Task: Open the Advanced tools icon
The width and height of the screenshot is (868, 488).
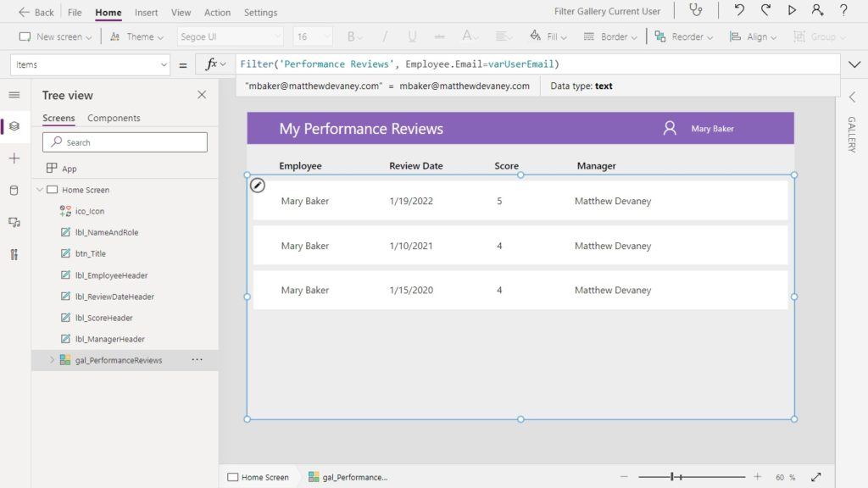Action: [14, 254]
